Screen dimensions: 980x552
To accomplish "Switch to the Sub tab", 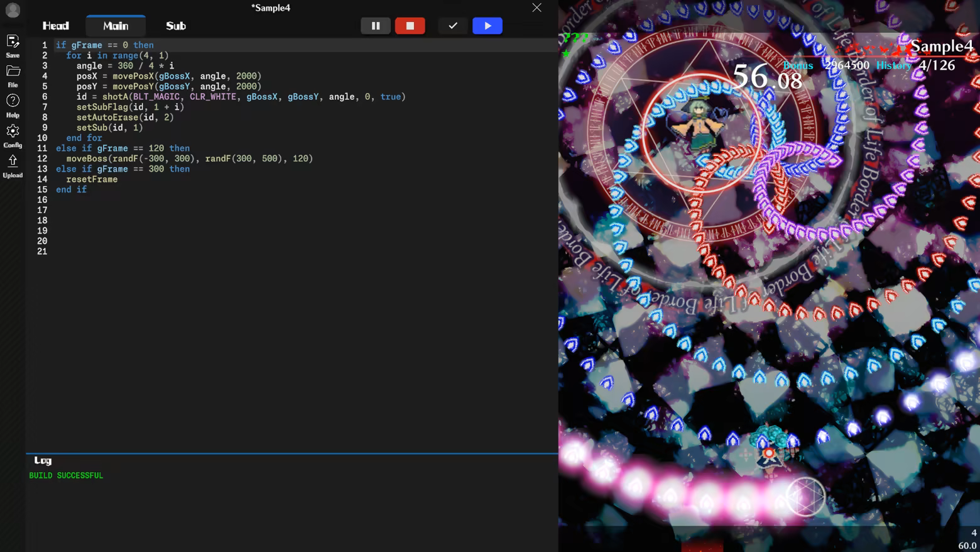I will coord(176,26).
